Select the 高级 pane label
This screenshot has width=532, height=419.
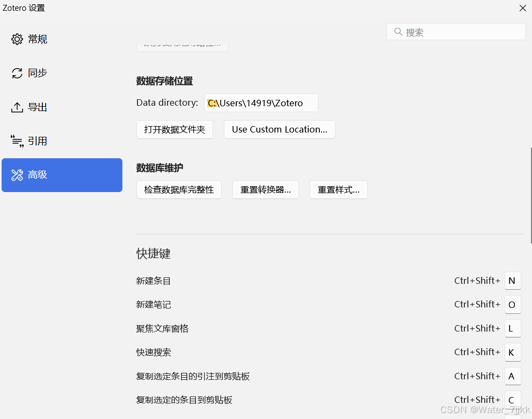(x=38, y=175)
